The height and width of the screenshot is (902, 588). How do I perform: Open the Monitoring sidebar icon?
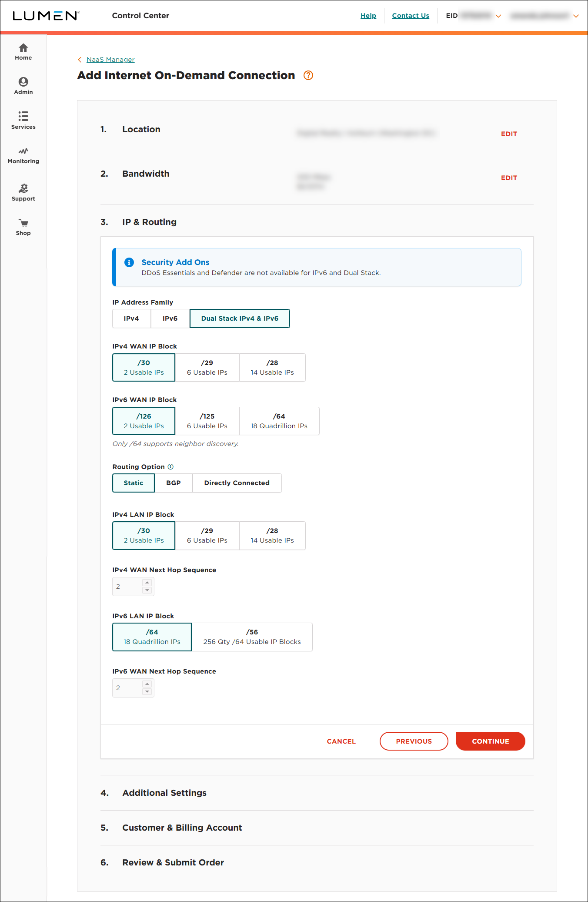[x=23, y=155]
